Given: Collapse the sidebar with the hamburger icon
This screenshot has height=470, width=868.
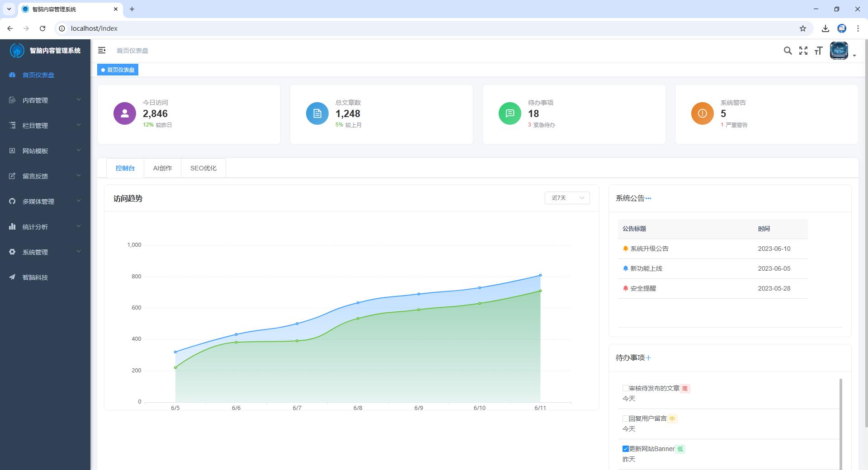Looking at the screenshot, I should pyautogui.click(x=102, y=50).
